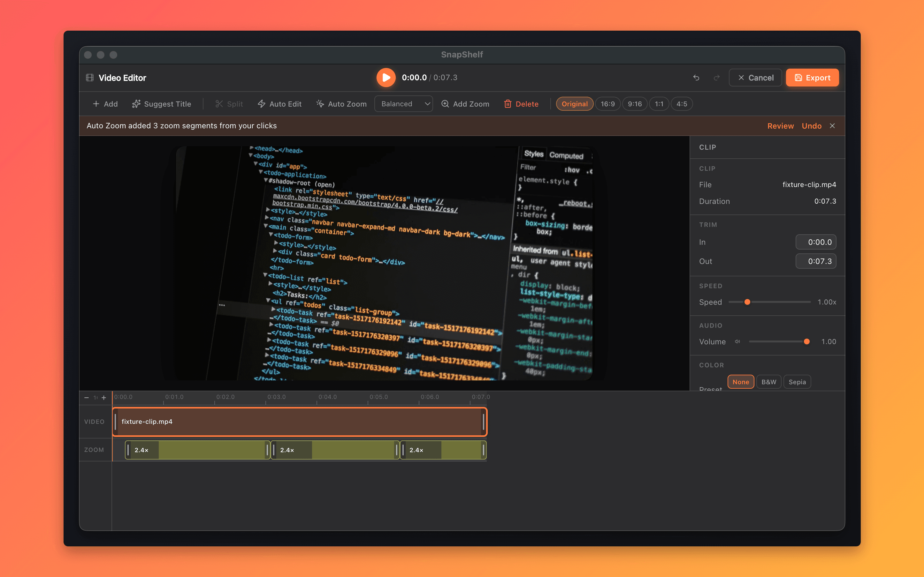Apply the B&W color preset
The height and width of the screenshot is (577, 924).
[x=768, y=382]
